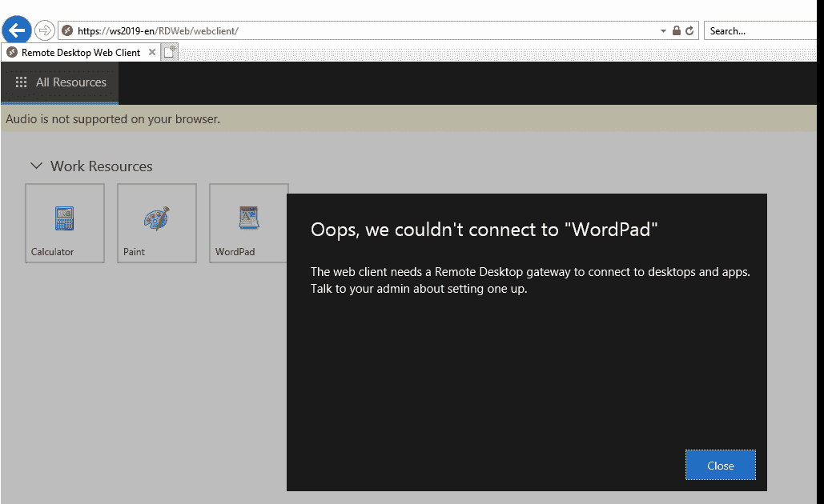The image size is (824, 504).
Task: Collapse the Work Resources group
Action: click(36, 166)
